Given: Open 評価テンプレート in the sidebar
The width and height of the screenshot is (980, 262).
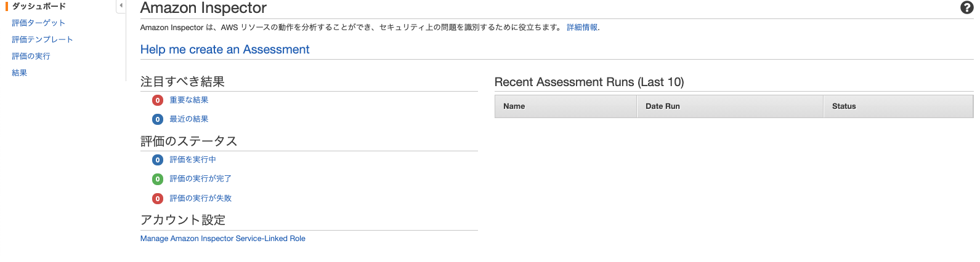Looking at the screenshot, I should (x=43, y=39).
